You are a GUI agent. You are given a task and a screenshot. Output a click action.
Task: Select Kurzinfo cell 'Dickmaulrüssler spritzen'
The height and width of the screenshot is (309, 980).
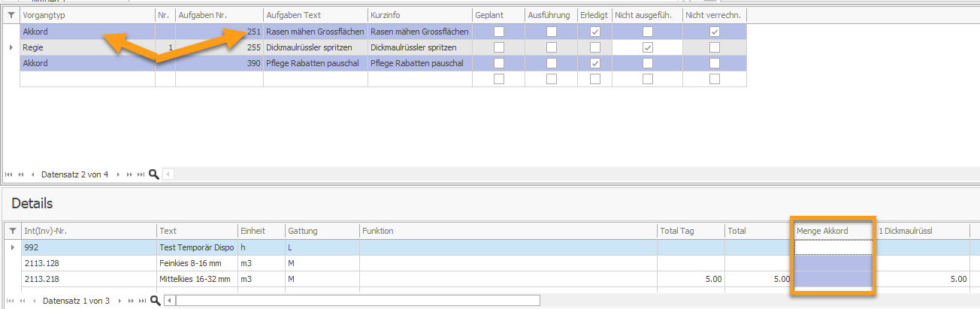pyautogui.click(x=419, y=47)
